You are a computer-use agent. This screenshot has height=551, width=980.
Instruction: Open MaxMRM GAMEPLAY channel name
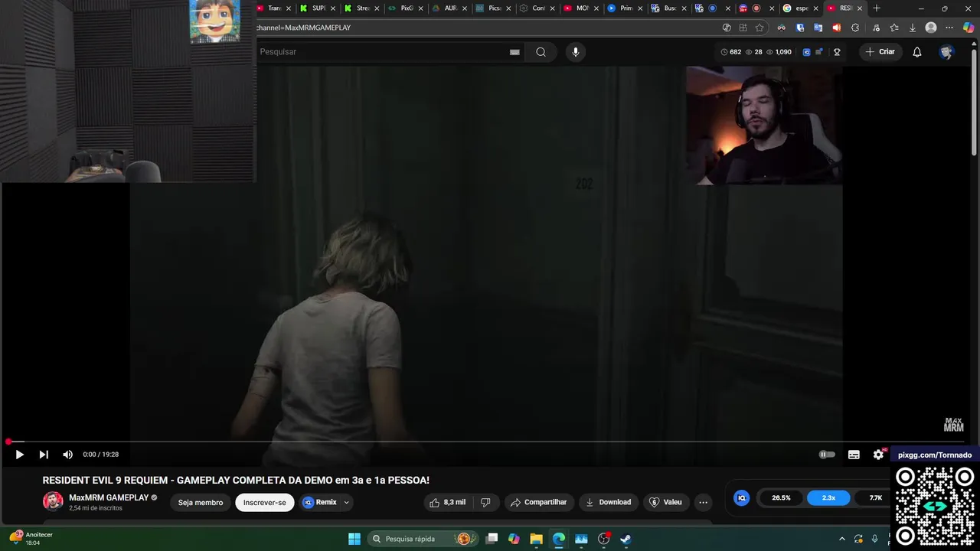[109, 497]
